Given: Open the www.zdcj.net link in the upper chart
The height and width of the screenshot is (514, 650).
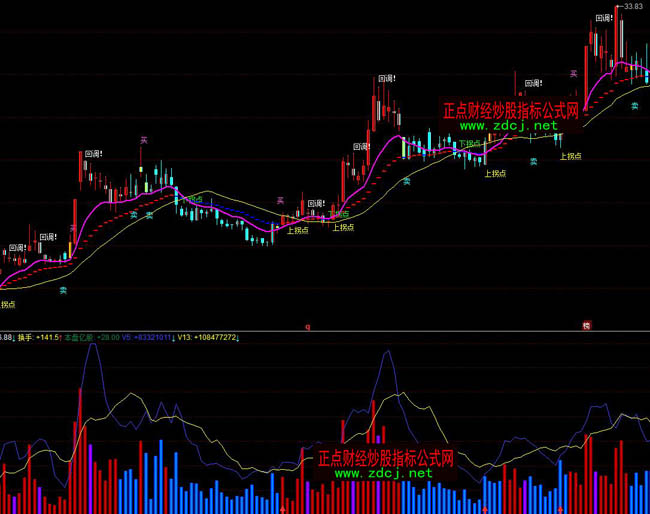Looking at the screenshot, I should tap(508, 127).
